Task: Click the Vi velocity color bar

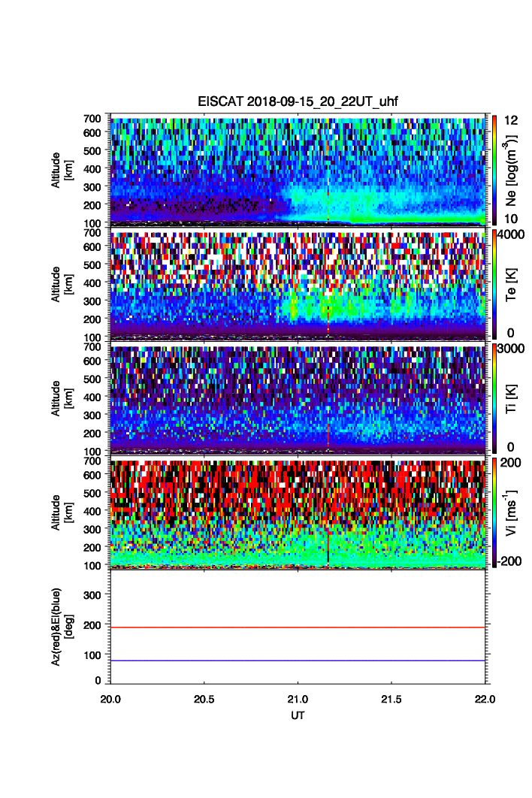Action: pos(494,512)
